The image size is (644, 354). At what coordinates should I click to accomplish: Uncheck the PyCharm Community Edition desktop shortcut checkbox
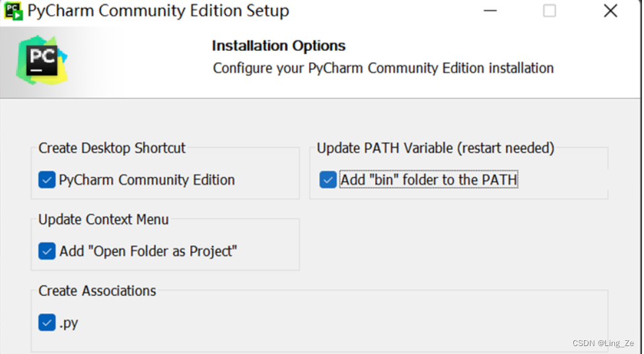click(x=47, y=180)
